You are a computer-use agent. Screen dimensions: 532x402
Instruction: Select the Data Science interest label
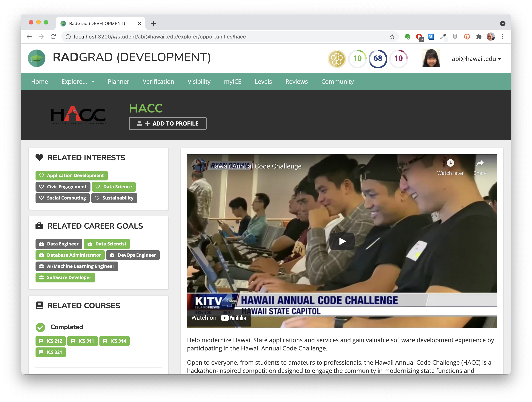114,187
